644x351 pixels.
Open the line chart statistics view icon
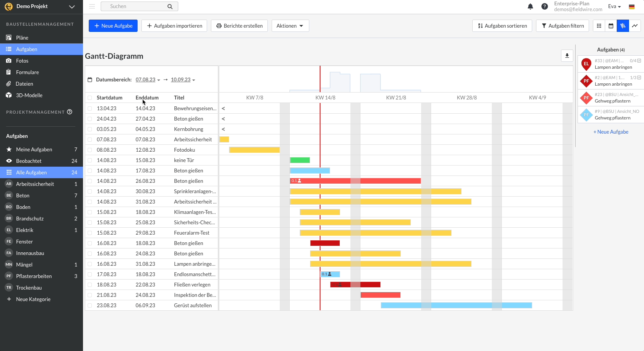[635, 26]
